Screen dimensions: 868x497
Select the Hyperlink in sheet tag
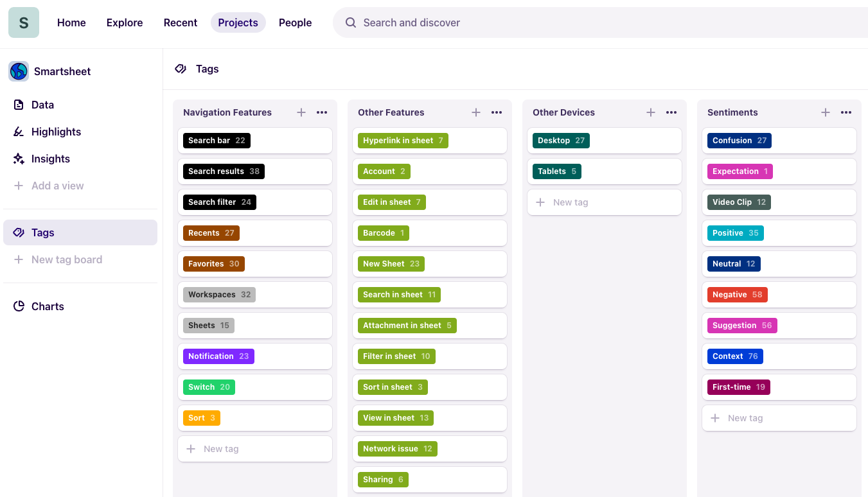403,141
